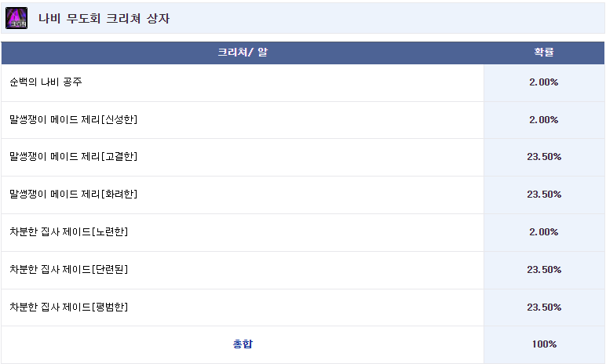Viewport: 606px width, 364px height.
Task: Click the probability of 순백의 나비 공주
Action: pyautogui.click(x=543, y=82)
